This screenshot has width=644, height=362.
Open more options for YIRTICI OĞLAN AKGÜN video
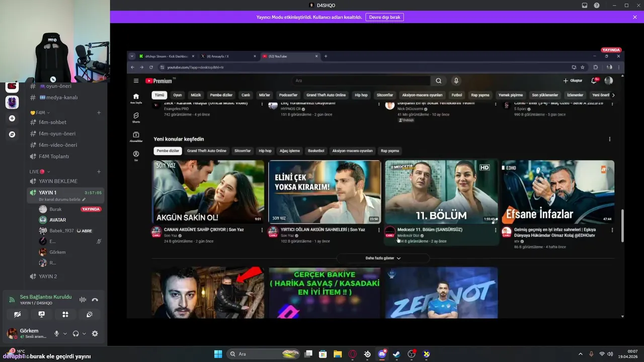click(x=379, y=230)
